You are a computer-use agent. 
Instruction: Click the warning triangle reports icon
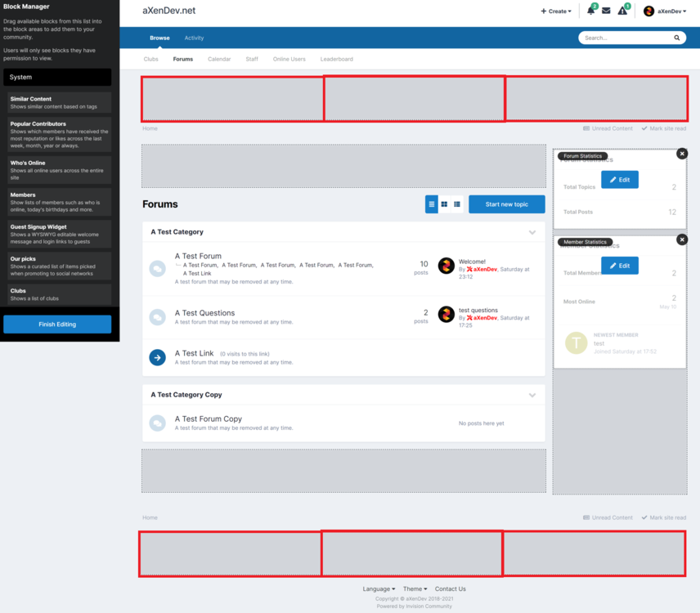pyautogui.click(x=622, y=11)
